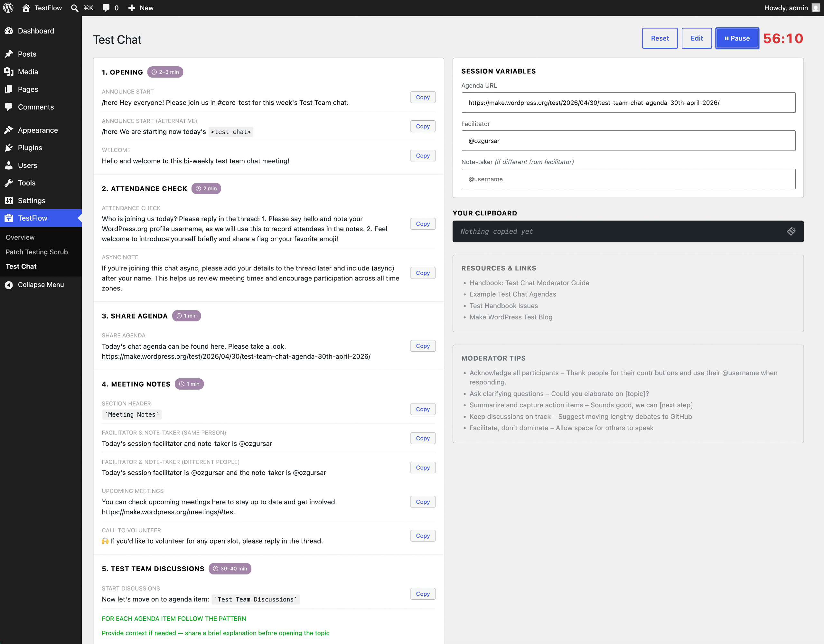Click the Tools wrench icon
Image resolution: width=824 pixels, height=644 pixels.
point(9,183)
